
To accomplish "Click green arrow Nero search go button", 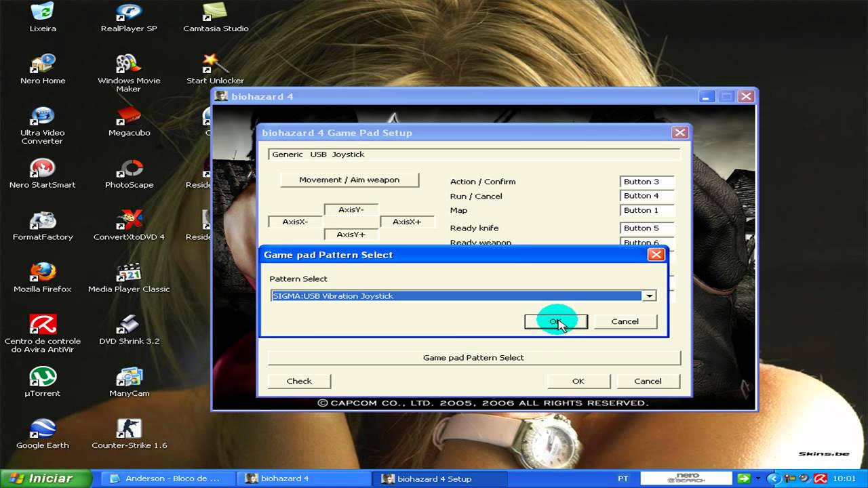I will click(x=743, y=479).
